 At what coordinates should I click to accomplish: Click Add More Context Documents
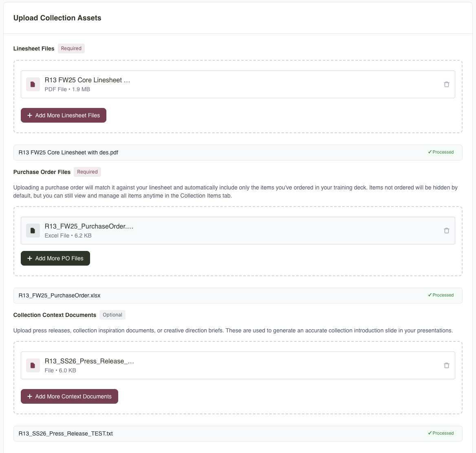click(x=69, y=396)
